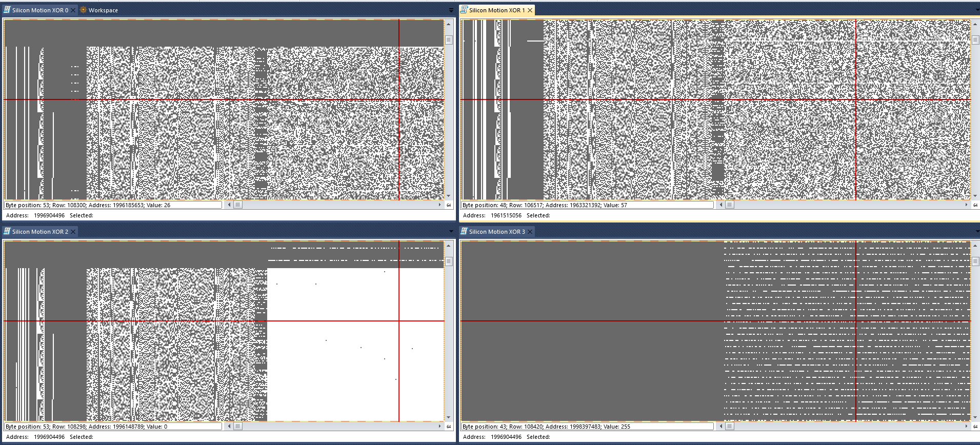This screenshot has height=445, width=980.
Task: Click the Workspace gear icon
Action: (83, 10)
